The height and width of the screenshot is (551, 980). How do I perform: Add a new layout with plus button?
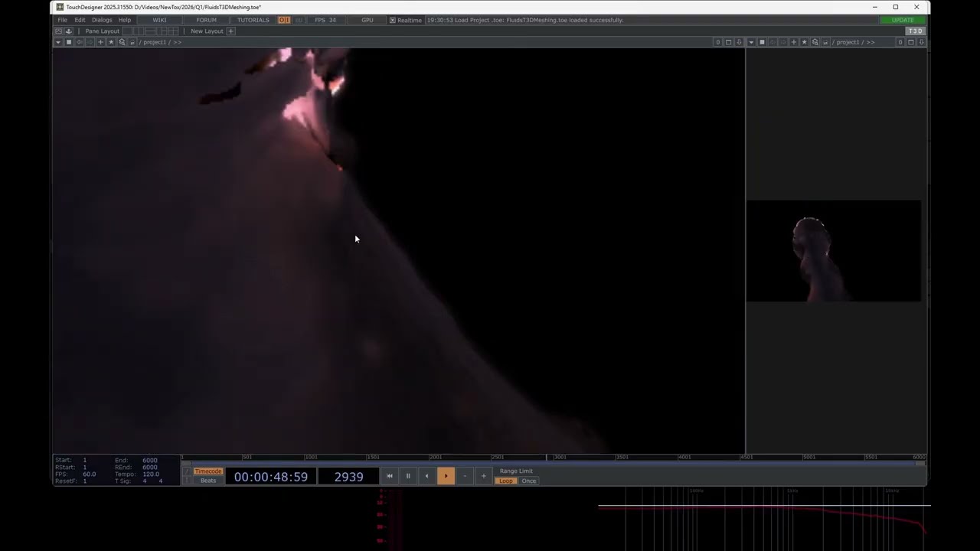tap(230, 31)
